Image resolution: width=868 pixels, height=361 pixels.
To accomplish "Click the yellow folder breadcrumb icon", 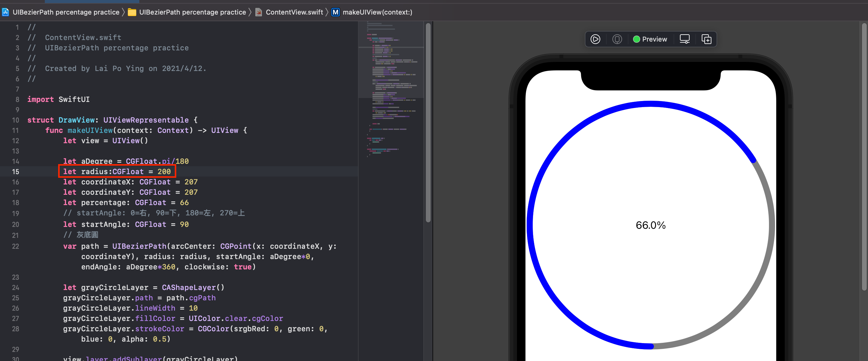I will click(x=132, y=12).
